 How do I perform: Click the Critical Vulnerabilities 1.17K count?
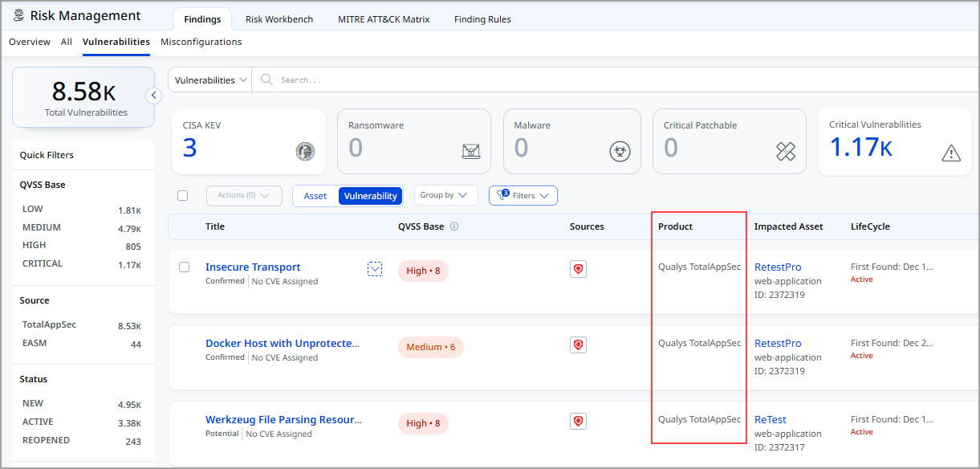click(x=860, y=148)
